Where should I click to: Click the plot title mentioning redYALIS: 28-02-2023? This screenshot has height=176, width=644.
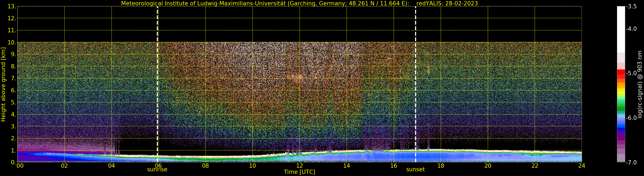point(299,3)
